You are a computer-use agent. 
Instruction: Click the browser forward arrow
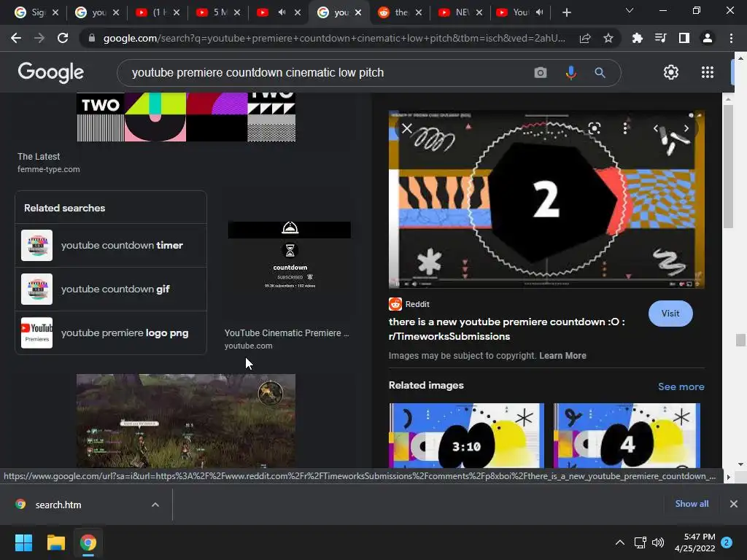[39, 38]
